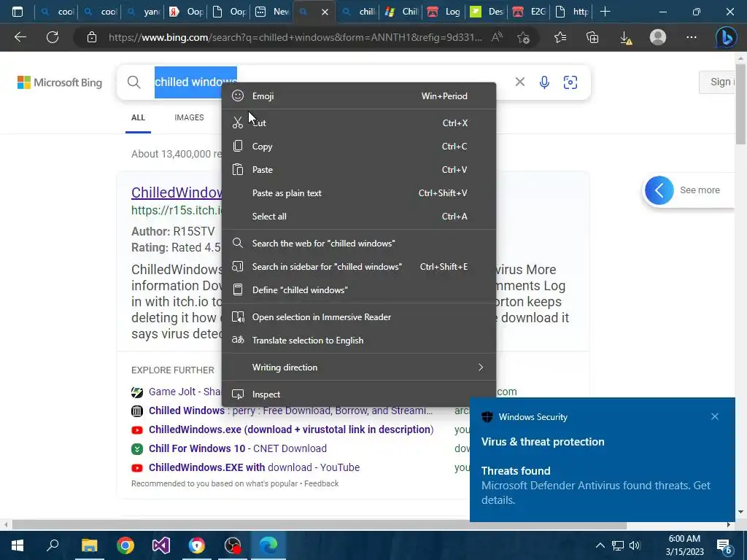Viewport: 747px width, 560px height.
Task: Open File Explorer from taskbar
Action: tap(89, 545)
